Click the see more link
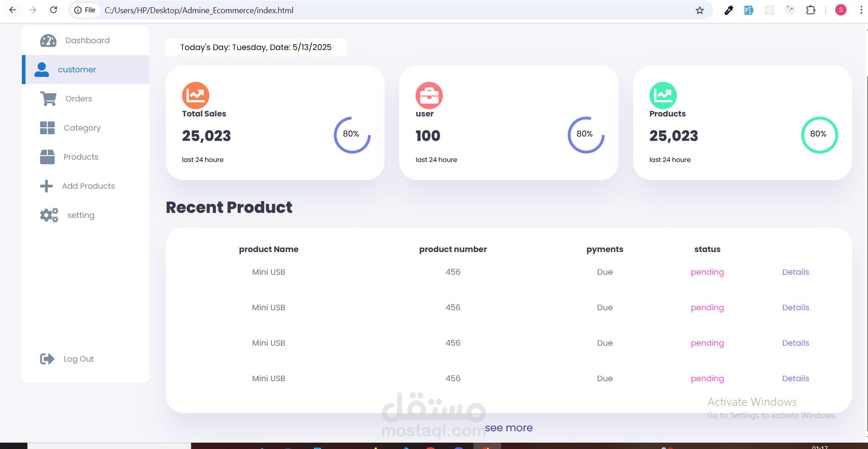The width and height of the screenshot is (868, 449). 508,428
